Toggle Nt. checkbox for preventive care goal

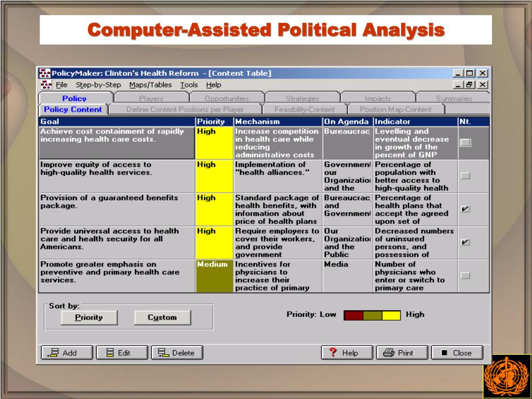465,275
